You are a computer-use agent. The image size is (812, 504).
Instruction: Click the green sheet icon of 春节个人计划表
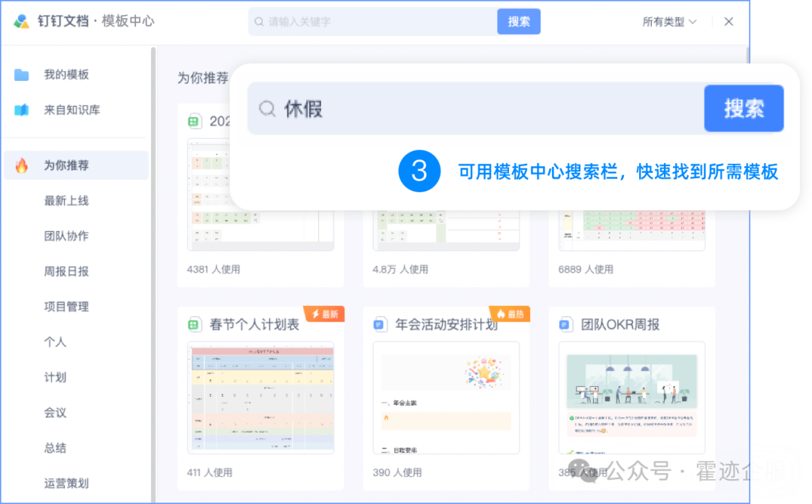click(x=193, y=324)
